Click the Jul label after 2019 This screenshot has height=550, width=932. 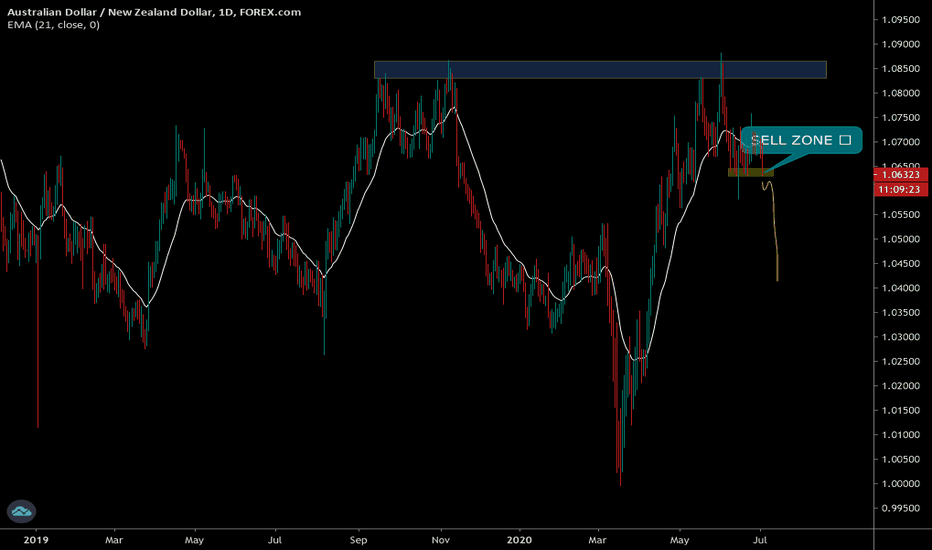click(275, 540)
